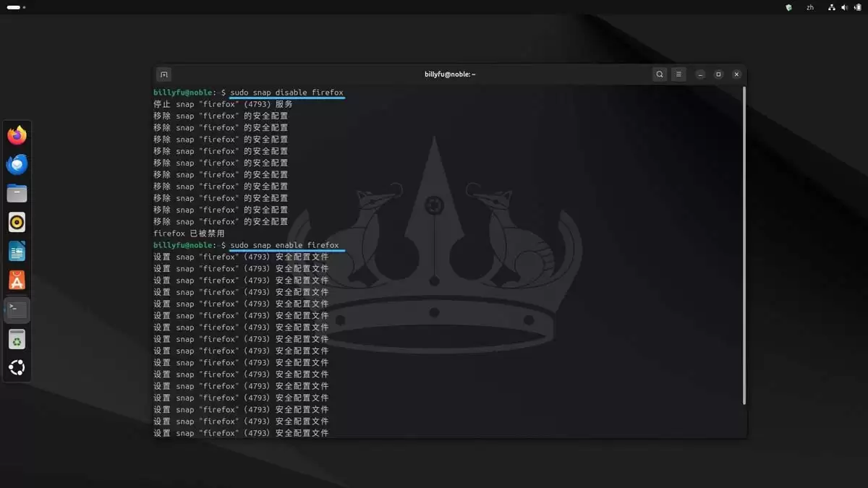Open the Files file manager
The height and width of the screenshot is (488, 868).
point(16,193)
